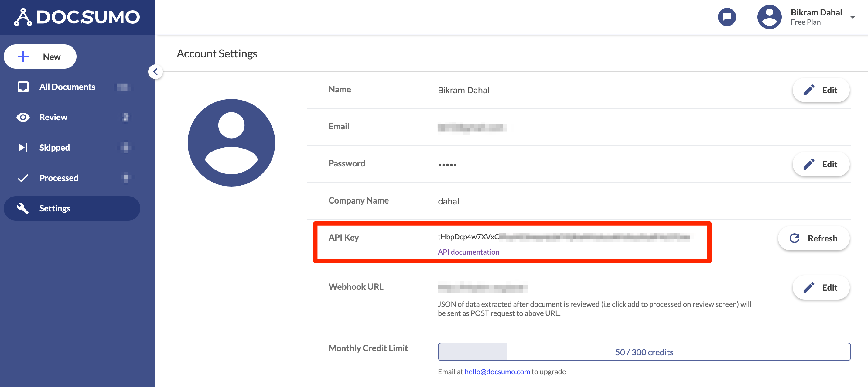
Task: Click the New button
Action: (x=40, y=57)
